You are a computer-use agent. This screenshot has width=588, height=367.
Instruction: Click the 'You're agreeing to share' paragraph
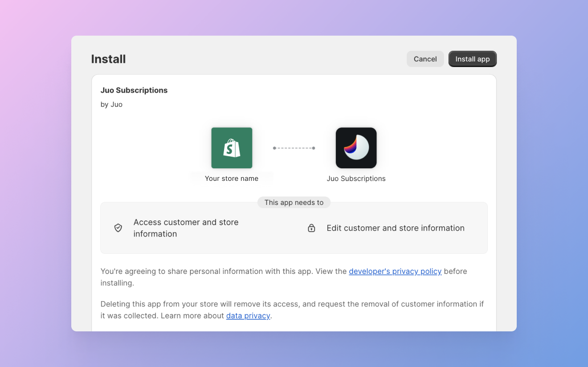tap(284, 277)
